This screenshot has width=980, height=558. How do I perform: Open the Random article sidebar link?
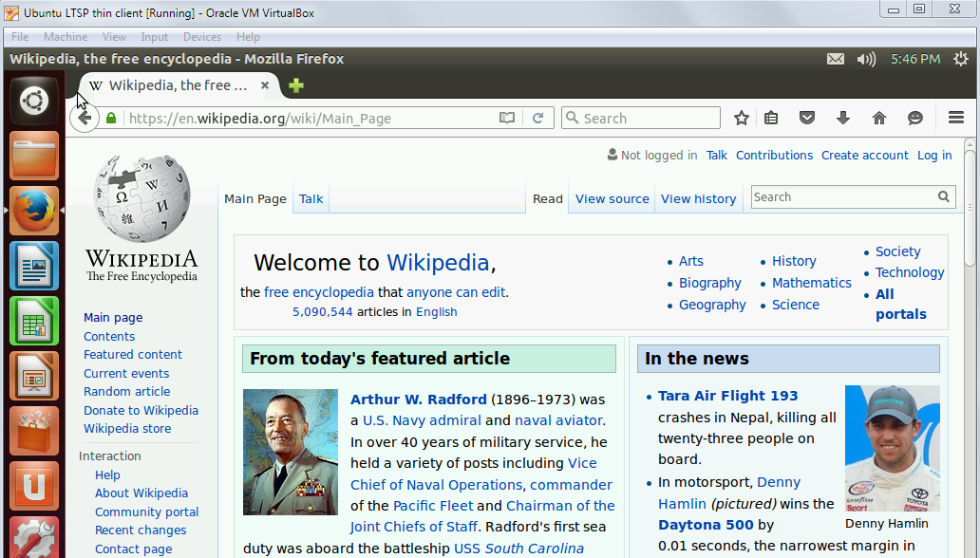click(x=127, y=391)
